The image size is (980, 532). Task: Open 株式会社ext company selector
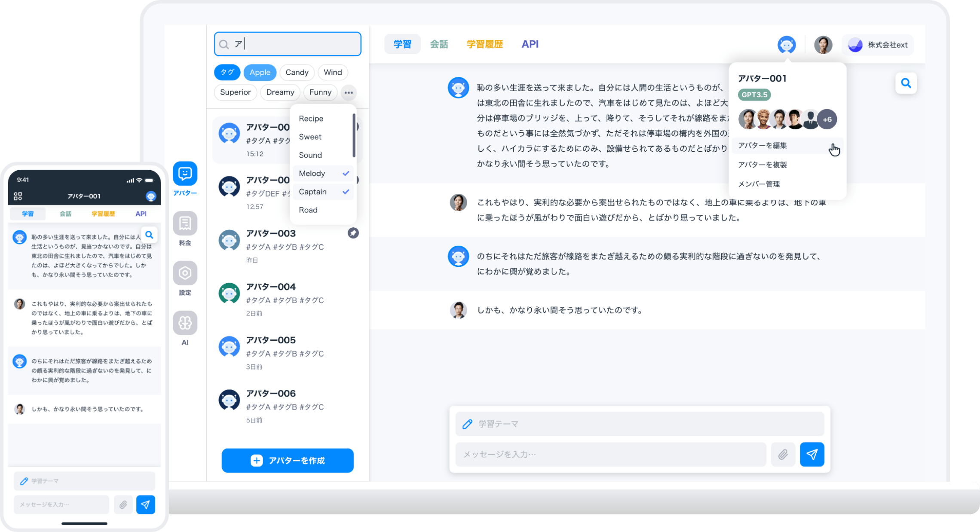click(x=878, y=45)
